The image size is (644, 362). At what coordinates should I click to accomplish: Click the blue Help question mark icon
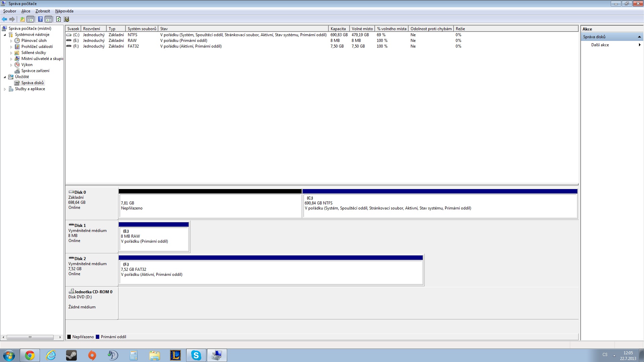(x=40, y=19)
